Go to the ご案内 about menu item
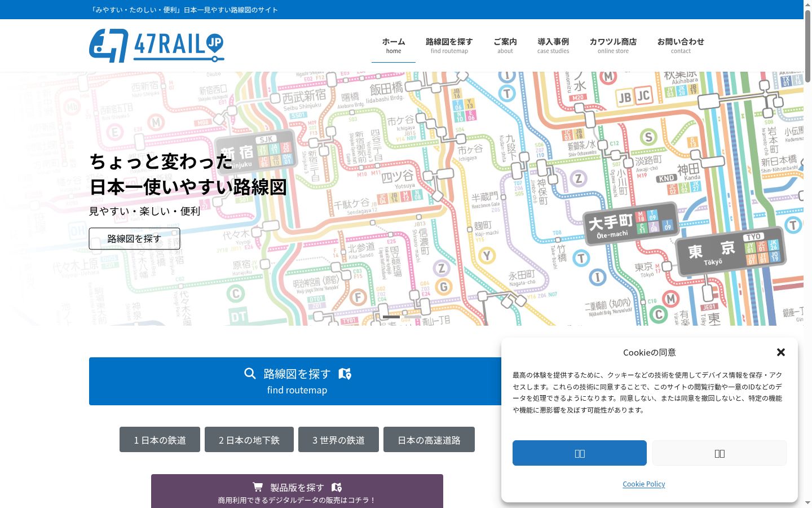812x508 pixels. [x=505, y=46]
